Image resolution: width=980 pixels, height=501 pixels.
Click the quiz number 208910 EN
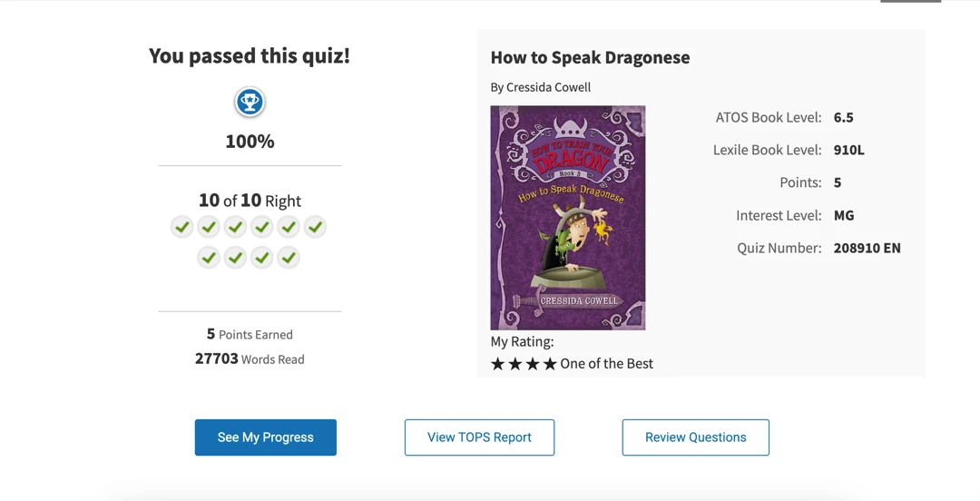coord(867,249)
